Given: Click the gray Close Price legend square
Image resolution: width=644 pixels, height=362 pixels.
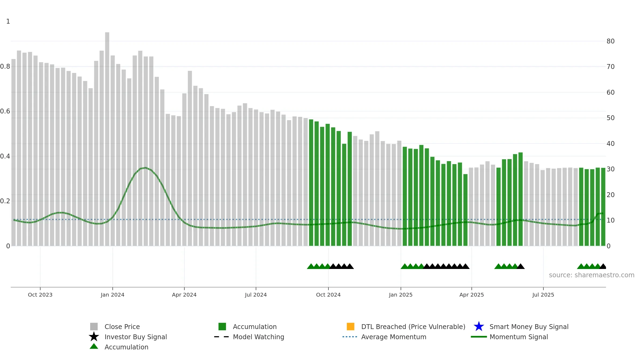Looking at the screenshot, I should coord(94,326).
